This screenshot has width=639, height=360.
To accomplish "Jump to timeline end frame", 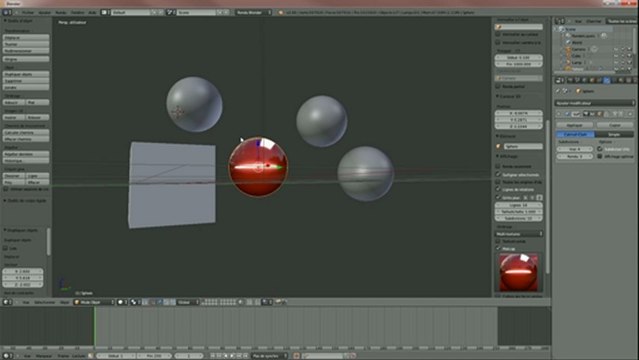I will [246, 356].
